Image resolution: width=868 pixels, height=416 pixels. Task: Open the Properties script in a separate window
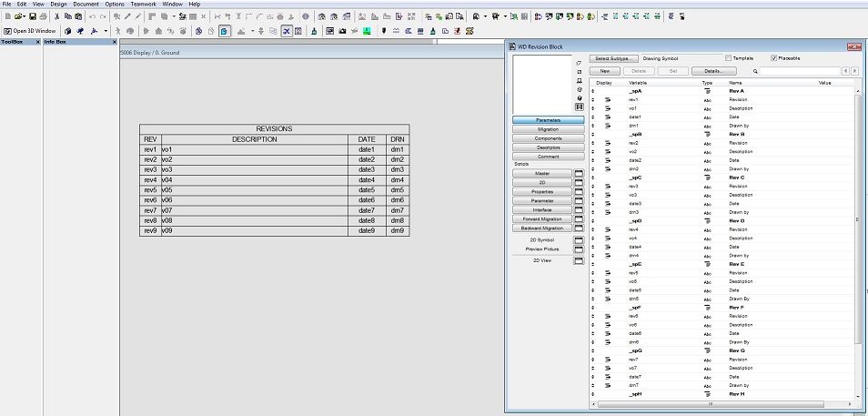pyautogui.click(x=579, y=192)
